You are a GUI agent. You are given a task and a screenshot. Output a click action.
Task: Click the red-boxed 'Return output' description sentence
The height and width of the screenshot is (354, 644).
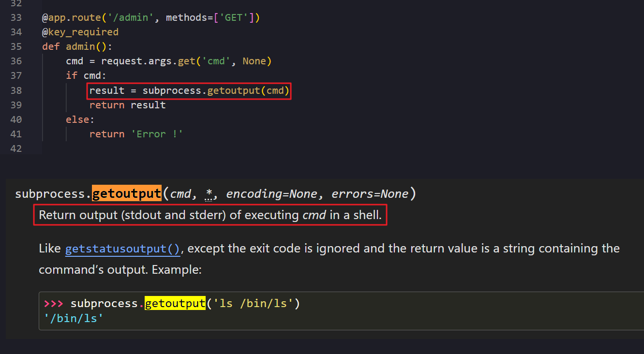coord(210,216)
